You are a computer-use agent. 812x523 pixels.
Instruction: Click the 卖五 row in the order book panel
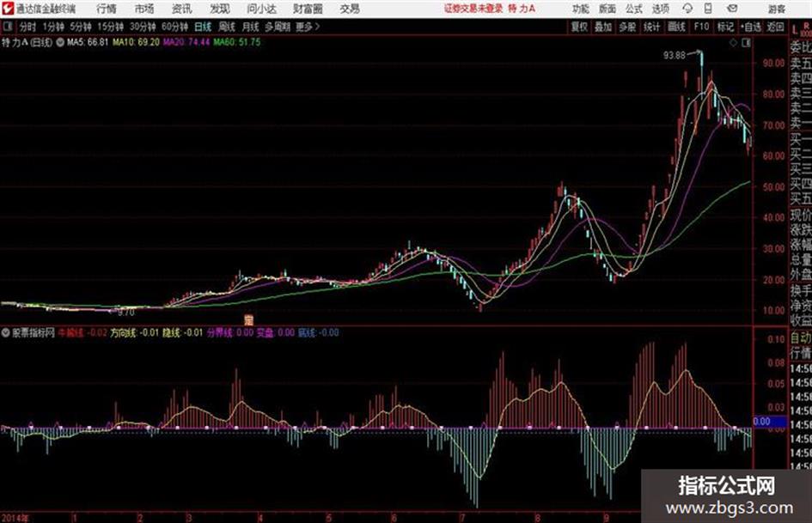click(x=801, y=64)
